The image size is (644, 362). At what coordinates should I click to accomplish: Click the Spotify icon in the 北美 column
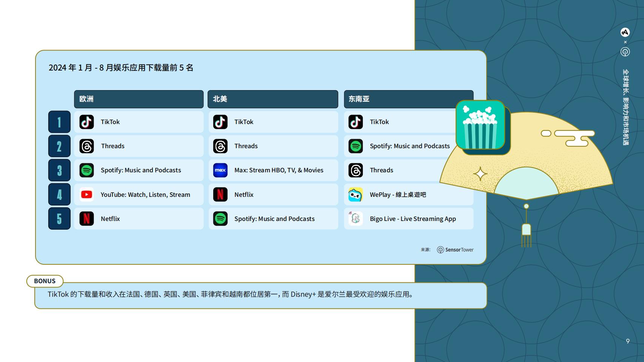click(x=220, y=219)
